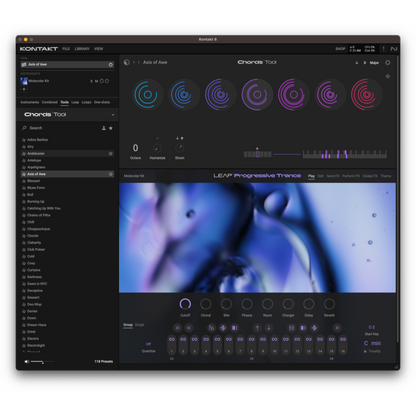This screenshot has height=416, width=416.
Task: Go to the previous Chords Tool preset
Action: coord(134,62)
